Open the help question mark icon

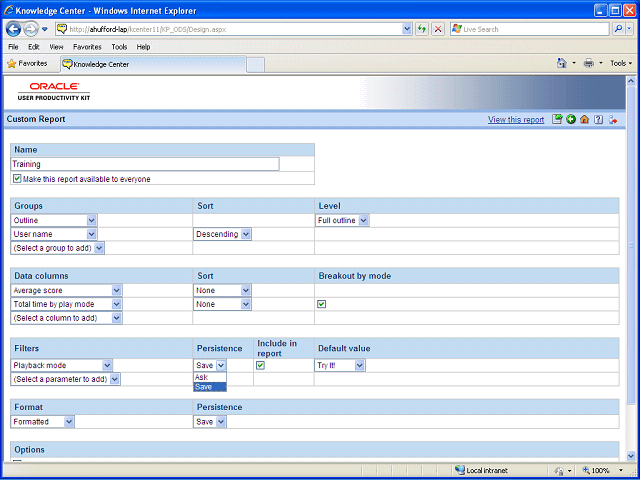598,119
